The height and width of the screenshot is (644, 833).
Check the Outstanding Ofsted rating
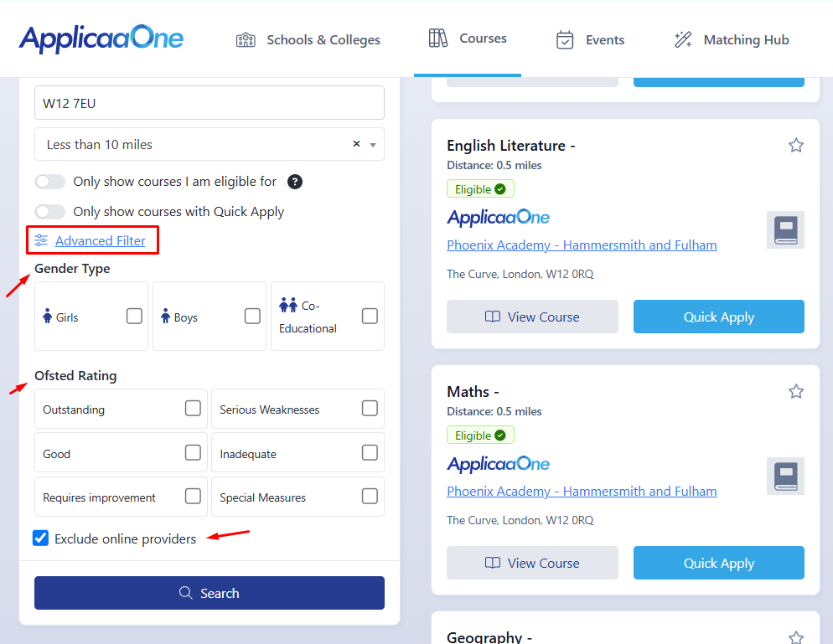[193, 409]
